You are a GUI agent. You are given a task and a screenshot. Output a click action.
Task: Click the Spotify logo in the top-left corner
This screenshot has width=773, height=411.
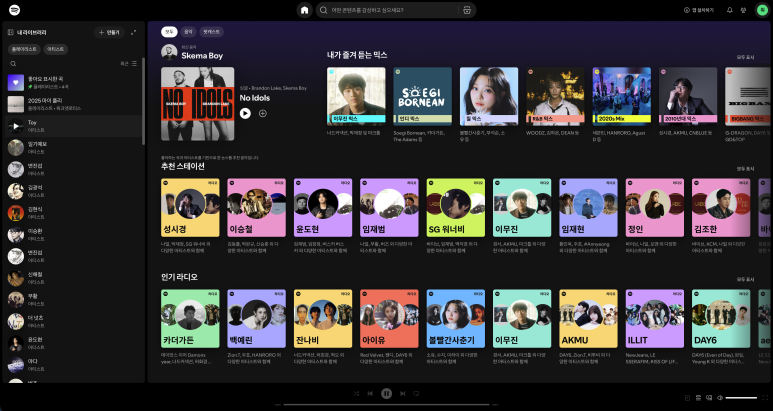point(15,10)
